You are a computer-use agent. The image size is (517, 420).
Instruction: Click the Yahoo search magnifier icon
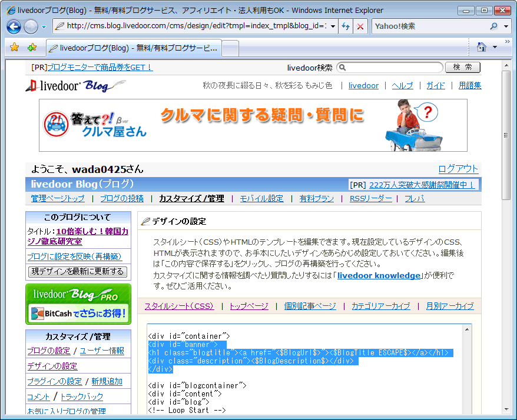(x=493, y=26)
